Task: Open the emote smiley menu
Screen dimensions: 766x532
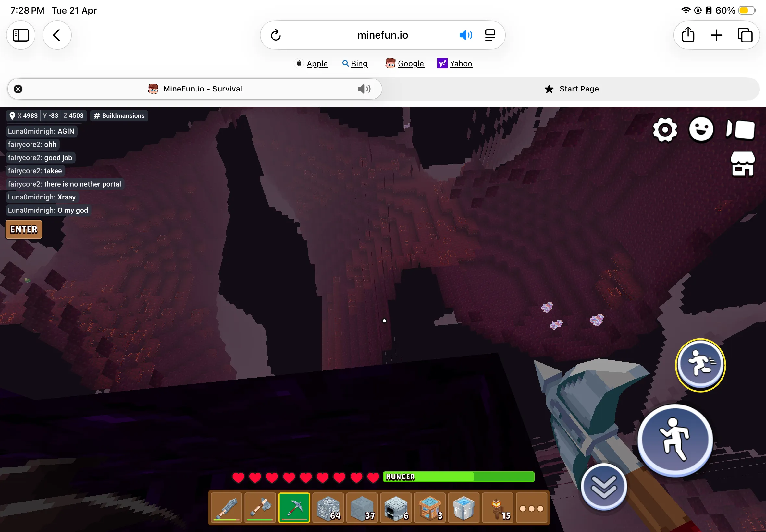Action: (x=701, y=129)
